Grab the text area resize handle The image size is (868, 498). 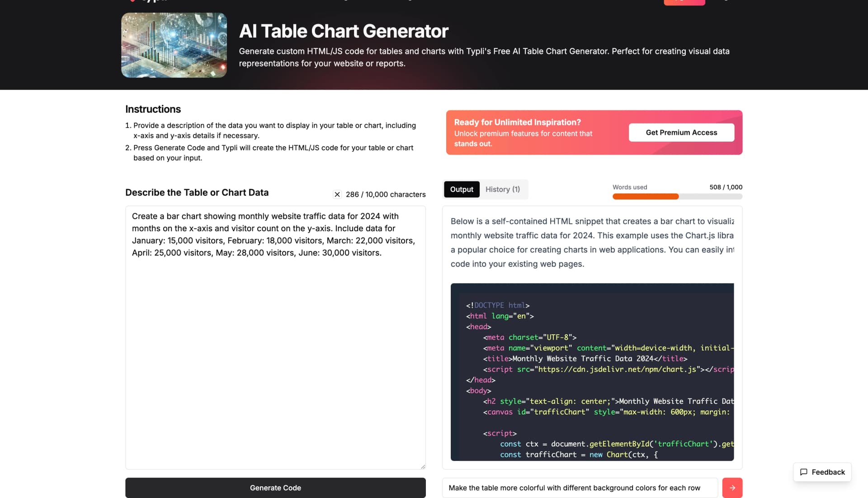point(423,466)
